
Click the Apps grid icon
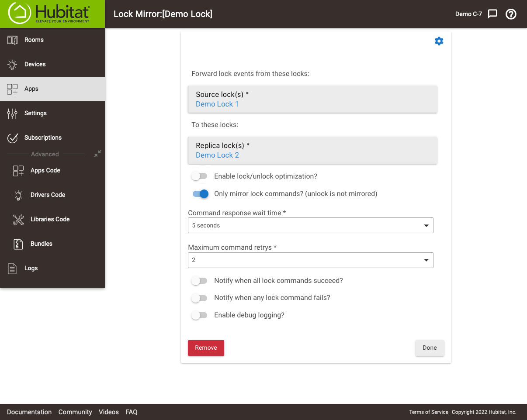pos(12,89)
